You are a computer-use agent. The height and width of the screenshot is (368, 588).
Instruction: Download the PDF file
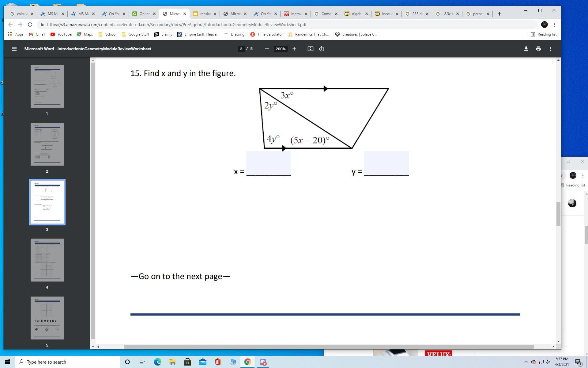tap(526, 49)
